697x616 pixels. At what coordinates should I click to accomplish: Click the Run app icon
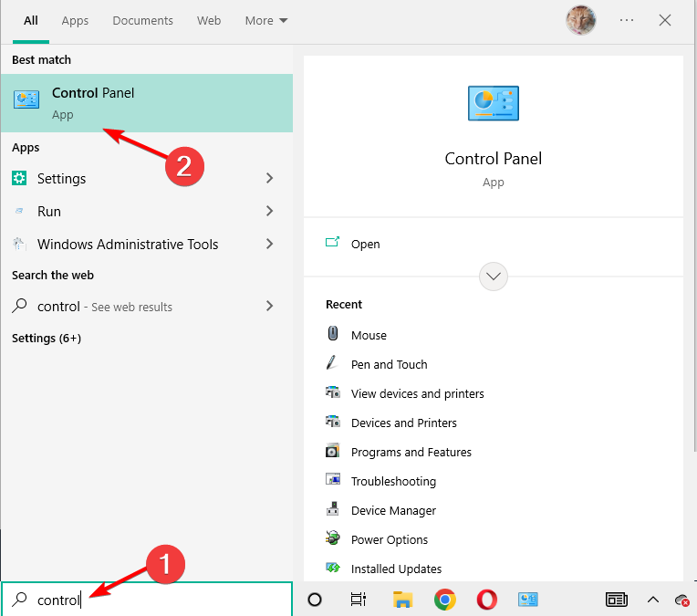pyautogui.click(x=19, y=211)
